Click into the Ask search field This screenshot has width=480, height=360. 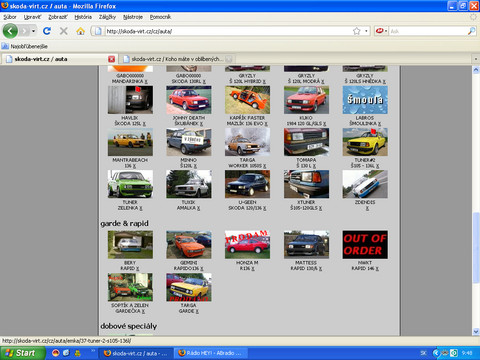428,31
